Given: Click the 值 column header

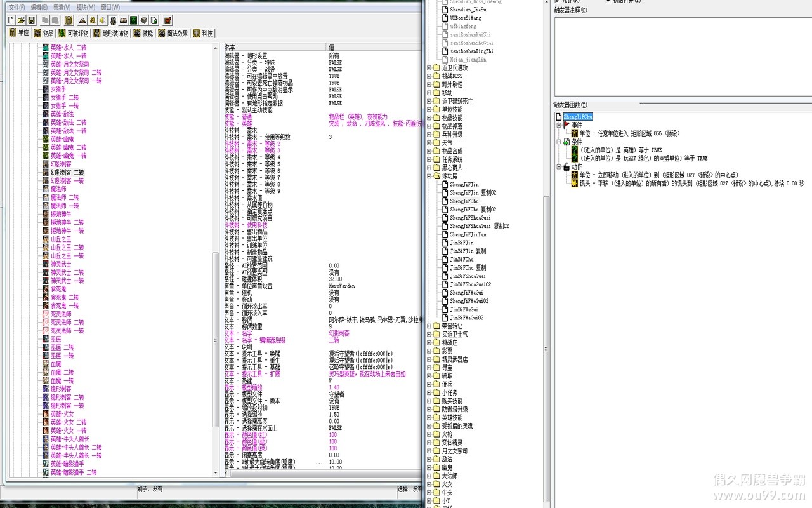Looking at the screenshot, I should click(x=375, y=48).
